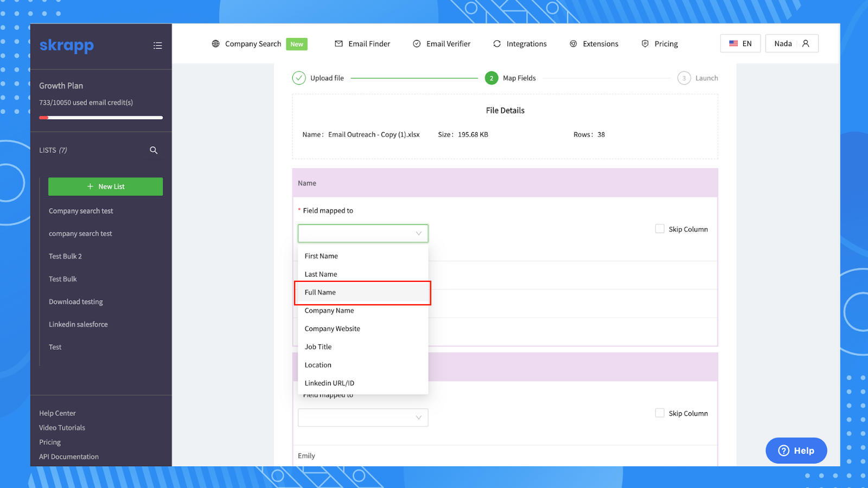Click the skrapp logo

coord(66,46)
